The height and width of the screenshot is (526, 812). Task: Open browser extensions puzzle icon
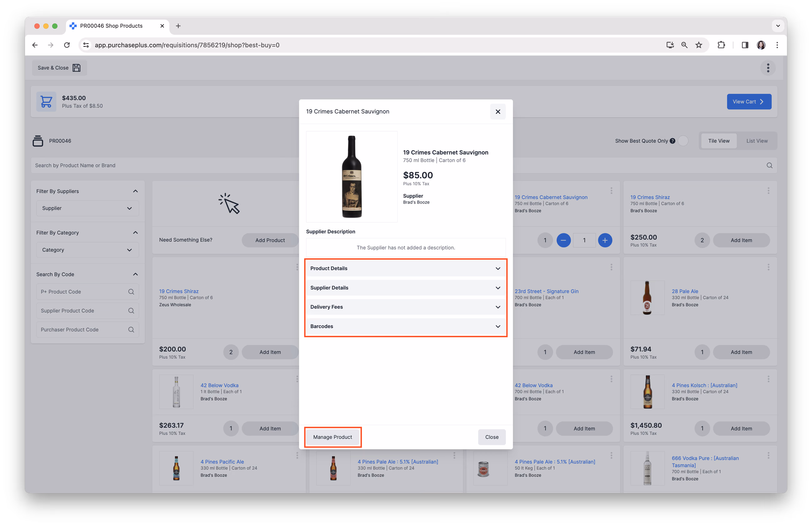coord(721,45)
